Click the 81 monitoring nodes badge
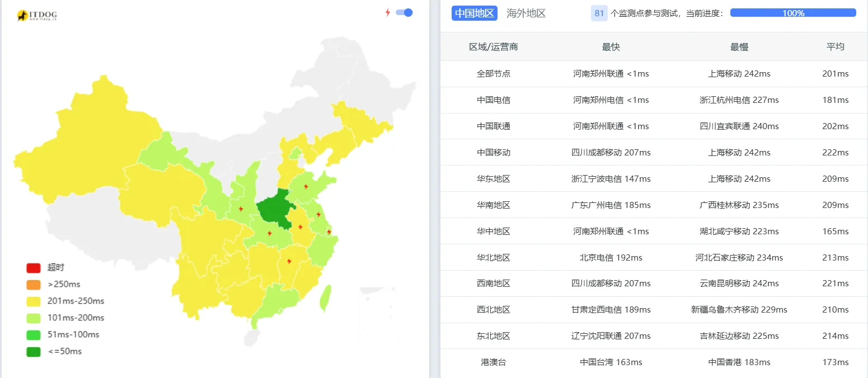This screenshot has height=378, width=868. 599,13
